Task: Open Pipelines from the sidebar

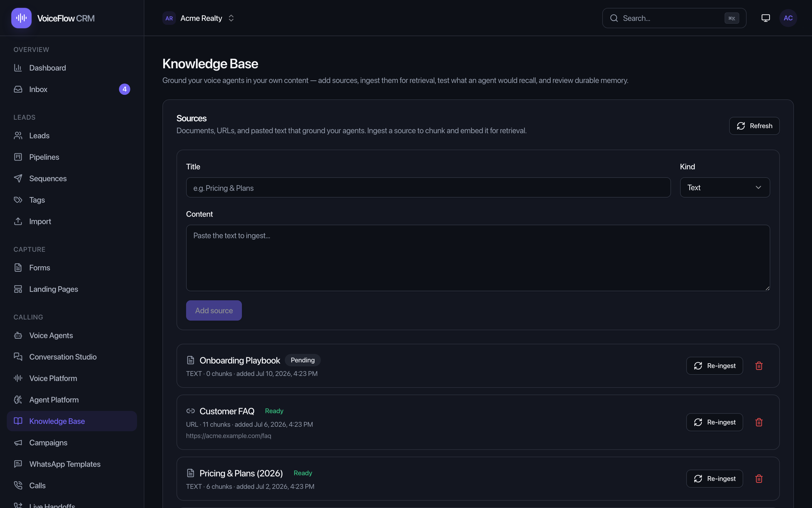Action: click(72, 157)
